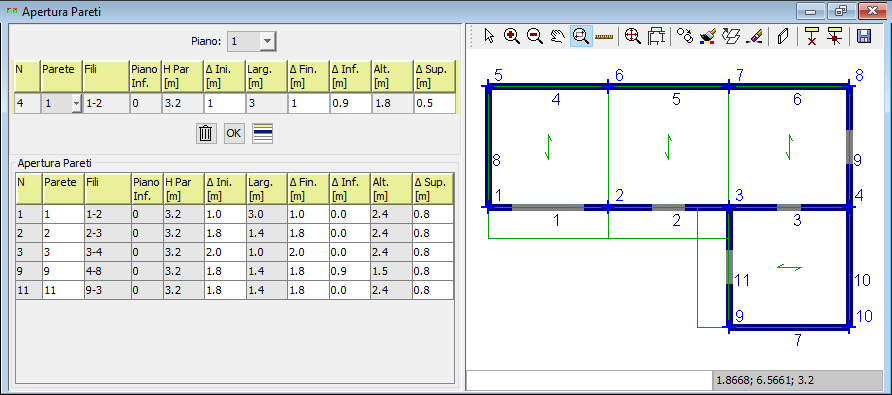This screenshot has height=395, width=892.
Task: Click the Δ Sup. field showing 0.5
Action: click(434, 104)
